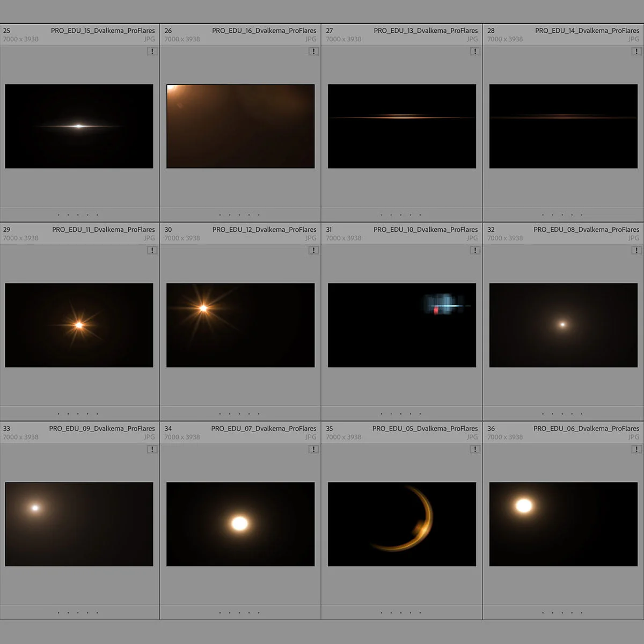Click filename PRO_EDU_15_Dvalkema_ProFlares
Image resolution: width=644 pixels, height=644 pixels.
(103, 31)
